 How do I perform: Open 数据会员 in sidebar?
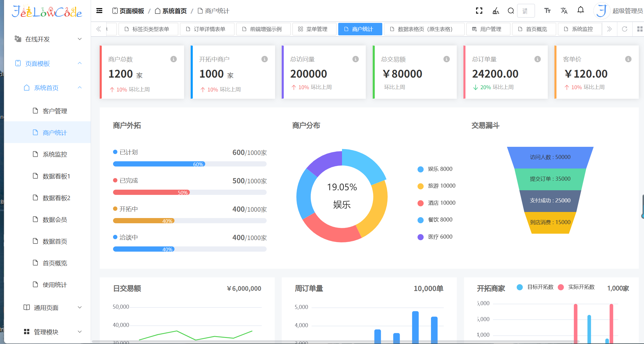click(48, 219)
